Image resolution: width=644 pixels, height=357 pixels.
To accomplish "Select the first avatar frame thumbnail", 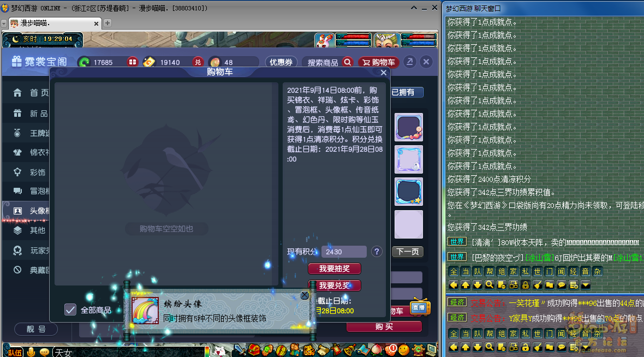I will (x=408, y=127).
